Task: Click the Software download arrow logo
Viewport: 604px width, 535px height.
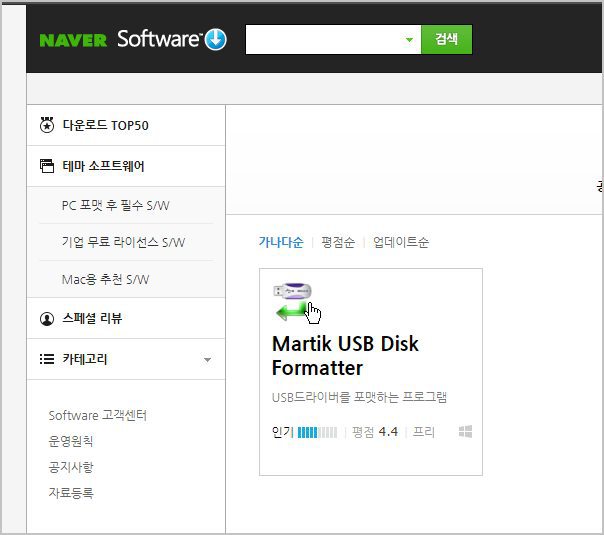Action: (215, 40)
